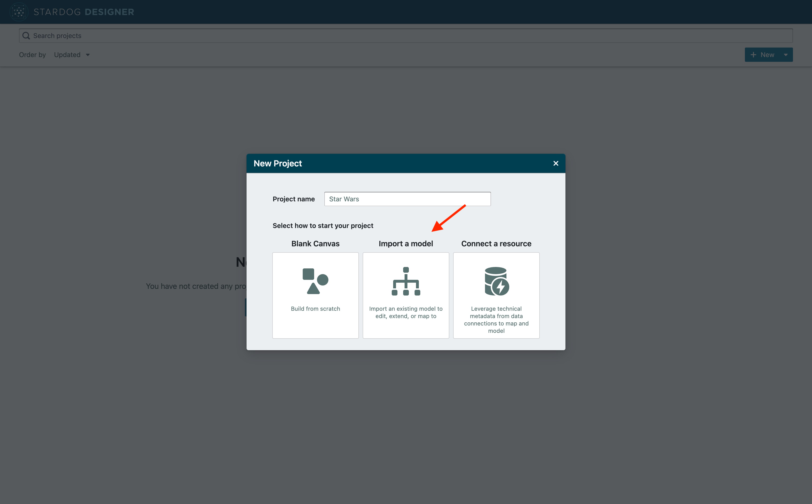Expand the Updated order dropdown
The height and width of the screenshot is (504, 812).
click(x=67, y=55)
